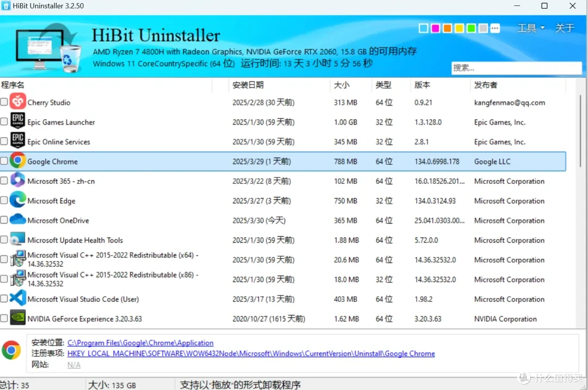
Task: Click the NVIDIA GeForce Experience icon
Action: pyautogui.click(x=17, y=318)
